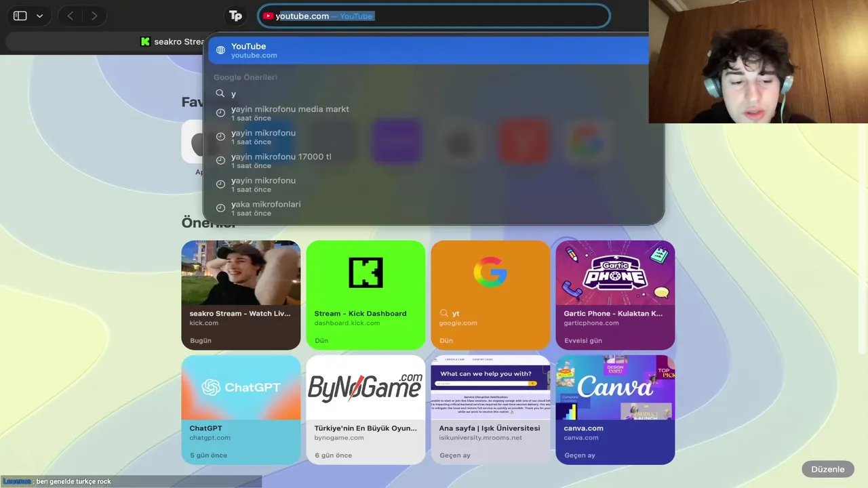Click 'bynogame.com' text
Viewport: 868px width, 488px height.
tap(340, 438)
